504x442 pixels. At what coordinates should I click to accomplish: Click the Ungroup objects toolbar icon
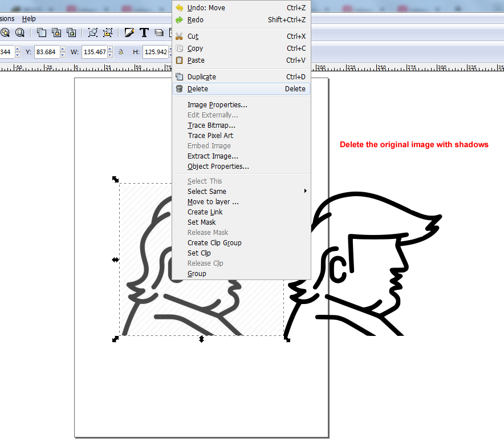tap(107, 33)
